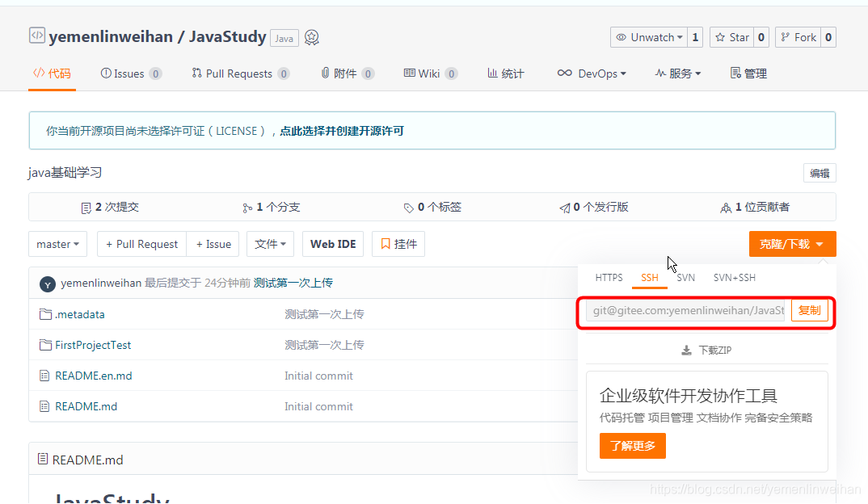
Task: Open the master branch dropdown
Action: [x=57, y=244]
